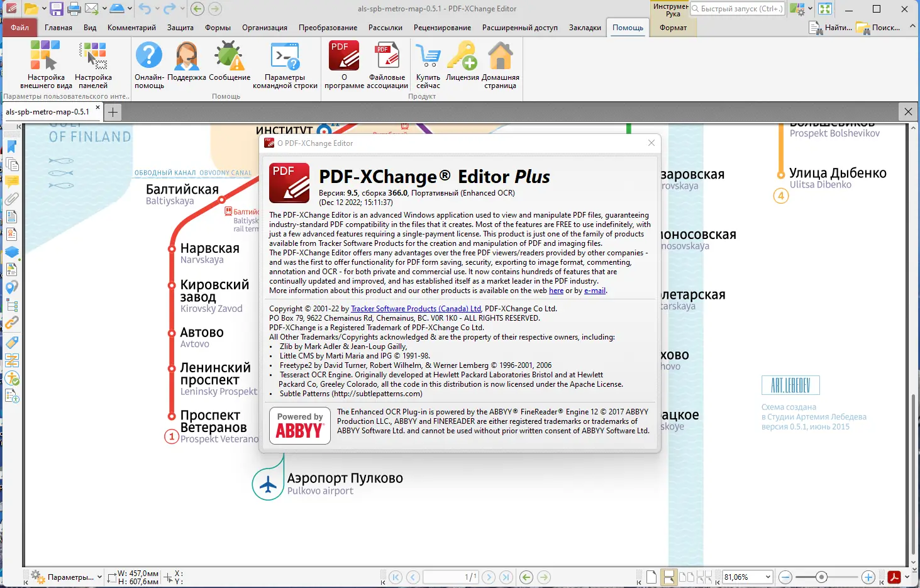The height and width of the screenshot is (588, 920).
Task: Open the bookmarks pane in left sidebar
Action: click(12, 147)
